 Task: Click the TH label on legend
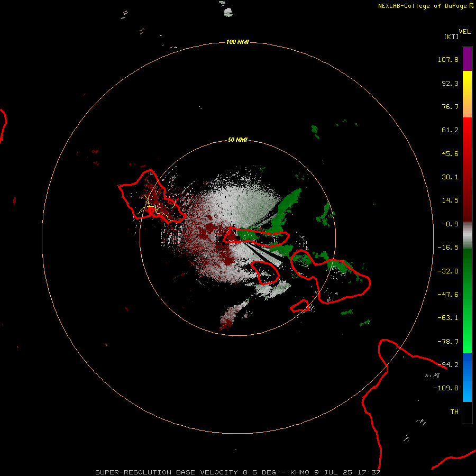[454, 412]
